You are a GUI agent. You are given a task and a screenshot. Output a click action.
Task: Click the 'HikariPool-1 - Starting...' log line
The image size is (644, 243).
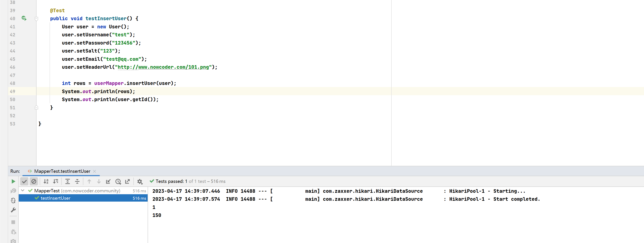tap(339, 191)
